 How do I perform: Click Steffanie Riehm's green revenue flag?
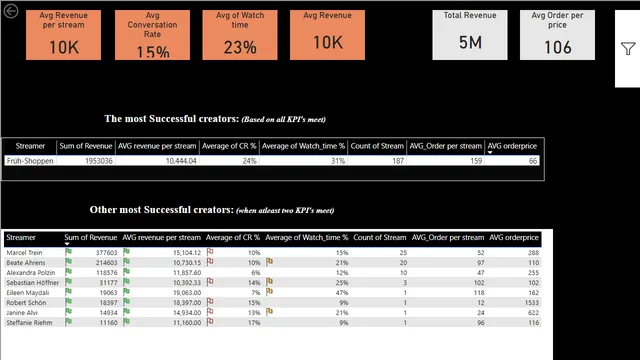coord(68,322)
